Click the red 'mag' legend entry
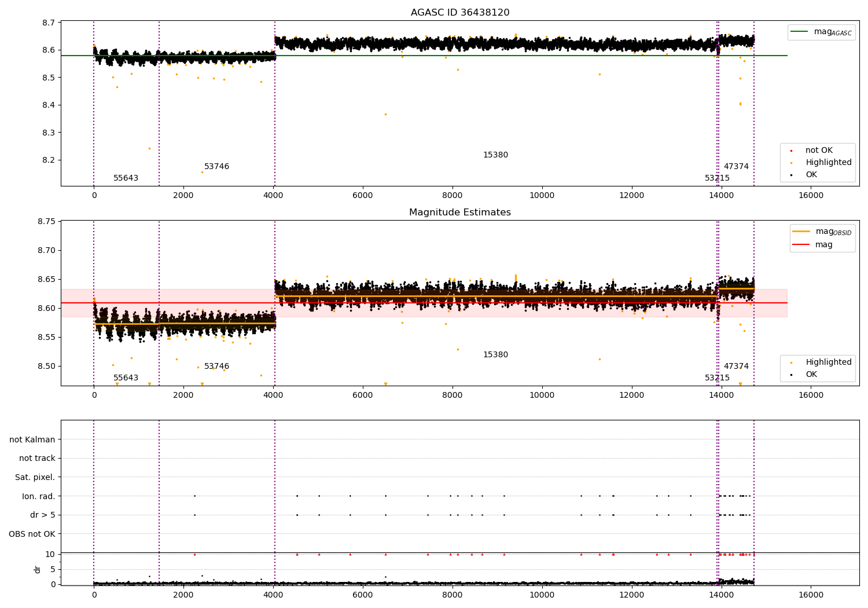Screen dimensions: 868x608 tap(824, 245)
